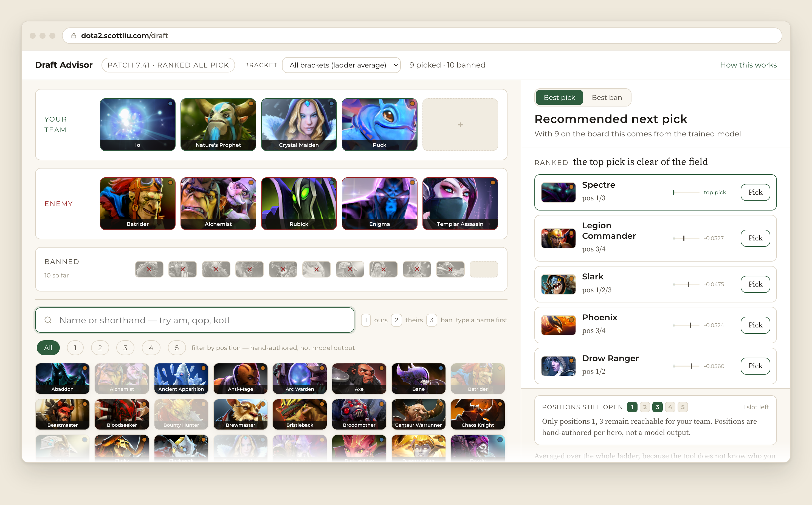Filter heroes by position 5
This screenshot has width=812, height=505.
pyautogui.click(x=177, y=348)
